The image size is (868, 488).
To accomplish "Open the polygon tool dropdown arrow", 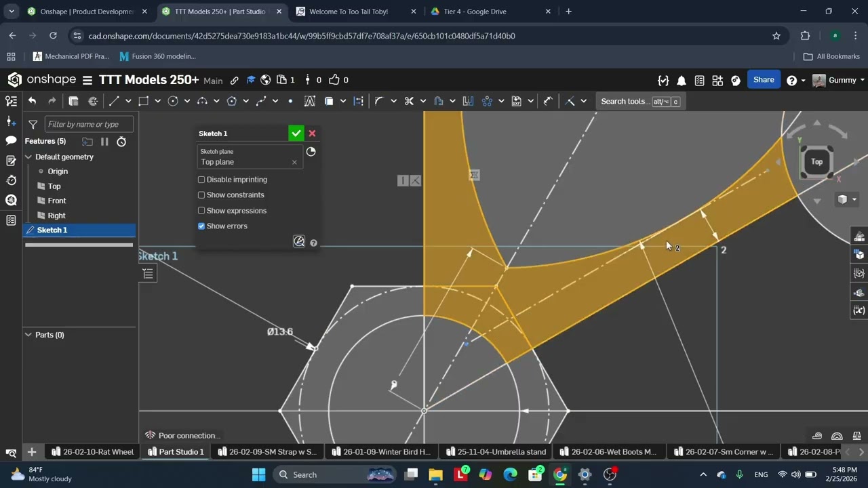I will pyautogui.click(x=245, y=101).
